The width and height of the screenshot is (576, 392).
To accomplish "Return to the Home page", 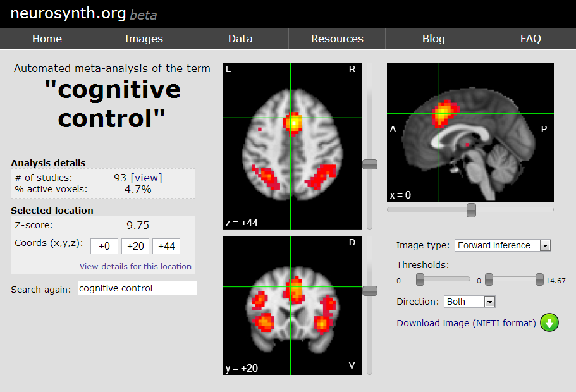I will click(x=46, y=39).
